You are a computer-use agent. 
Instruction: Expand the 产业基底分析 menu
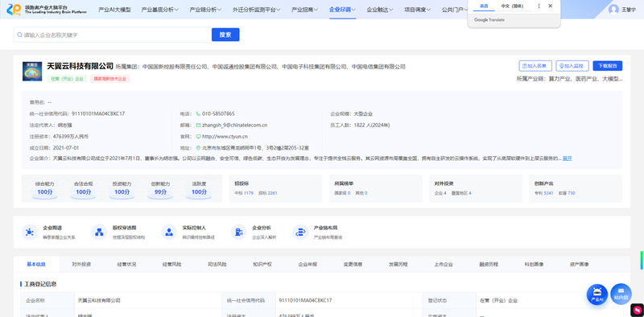159,10
